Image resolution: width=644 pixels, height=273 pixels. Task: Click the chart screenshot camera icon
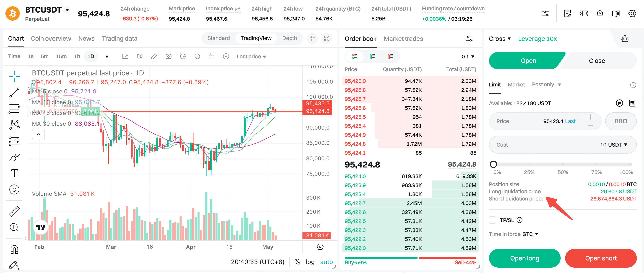[x=169, y=56]
